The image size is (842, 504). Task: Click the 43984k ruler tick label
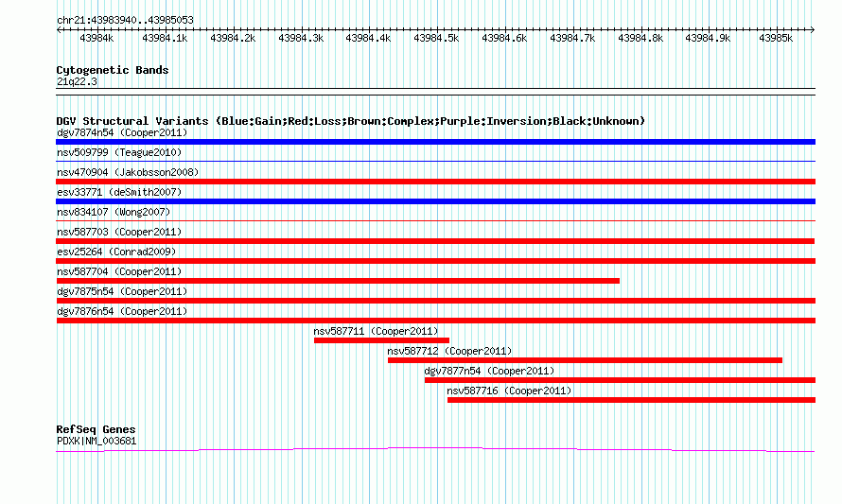tap(96, 38)
